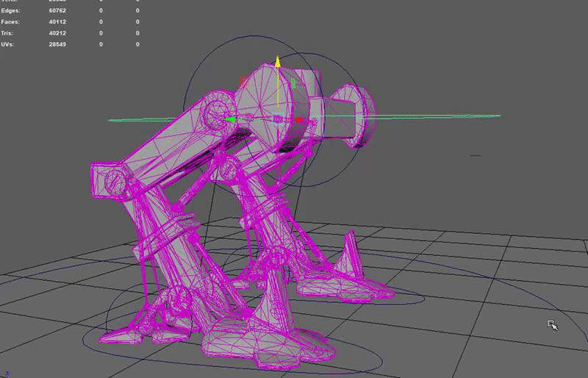588x378 pixels.
Task: Click the center handle of the move manipulator
Action: 278,119
